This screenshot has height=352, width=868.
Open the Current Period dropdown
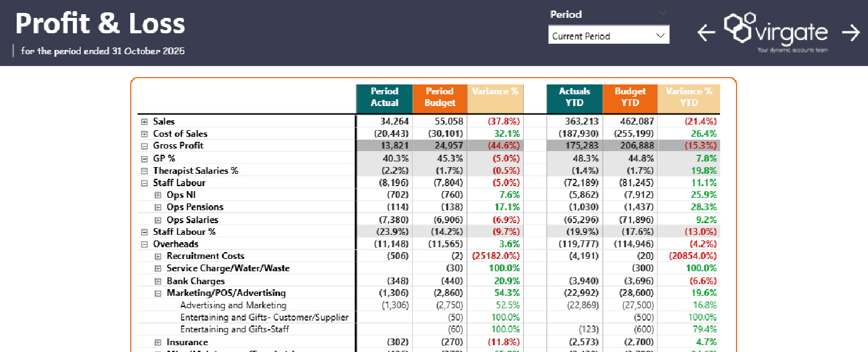click(608, 36)
